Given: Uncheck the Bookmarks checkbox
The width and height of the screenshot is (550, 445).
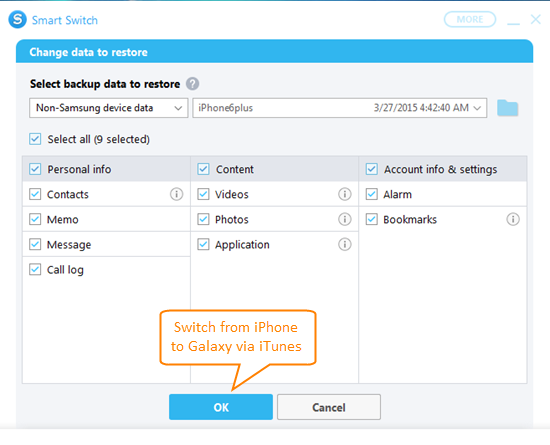Looking at the screenshot, I should click(x=372, y=219).
